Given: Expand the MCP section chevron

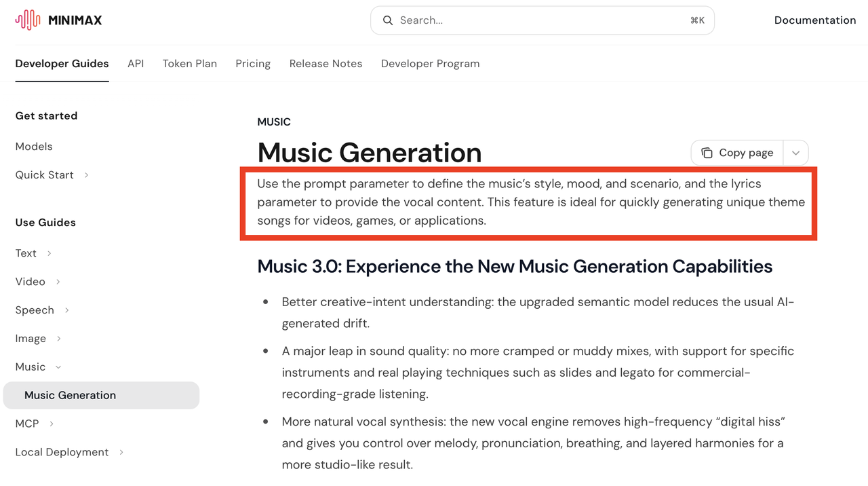Looking at the screenshot, I should tap(51, 424).
